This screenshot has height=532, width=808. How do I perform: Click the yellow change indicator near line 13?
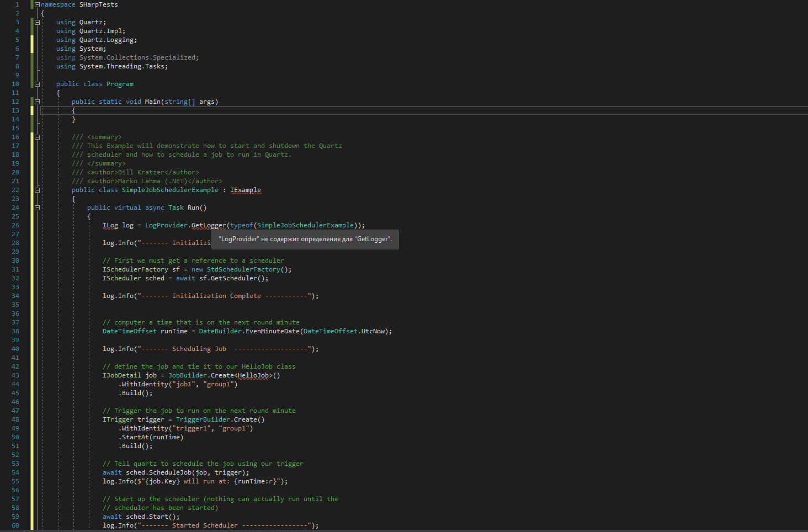31,110
